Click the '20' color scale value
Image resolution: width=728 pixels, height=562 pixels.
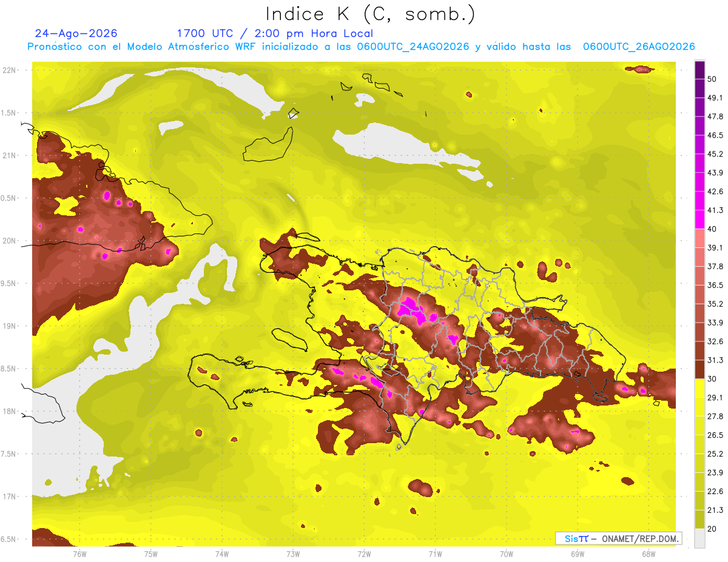point(712,529)
